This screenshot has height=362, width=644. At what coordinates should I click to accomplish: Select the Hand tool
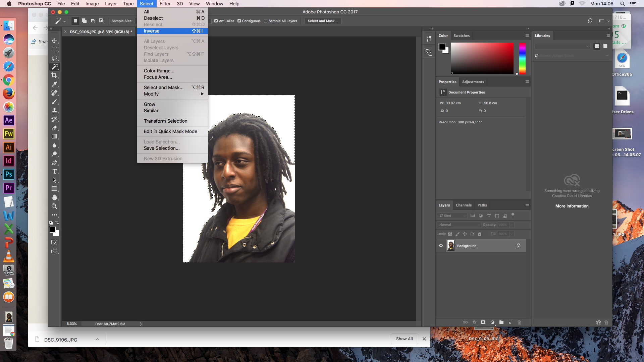pyautogui.click(x=54, y=198)
